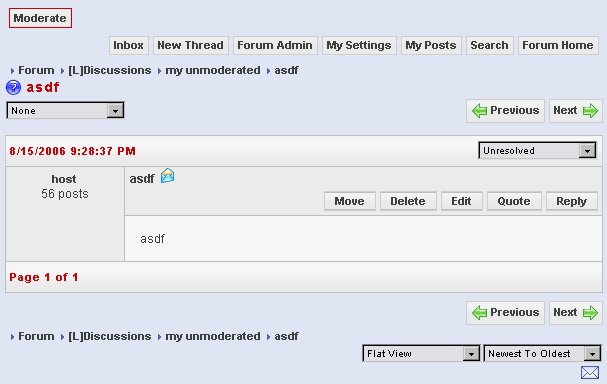
Task: Click the bottom Next green arrow button
Action: click(576, 312)
